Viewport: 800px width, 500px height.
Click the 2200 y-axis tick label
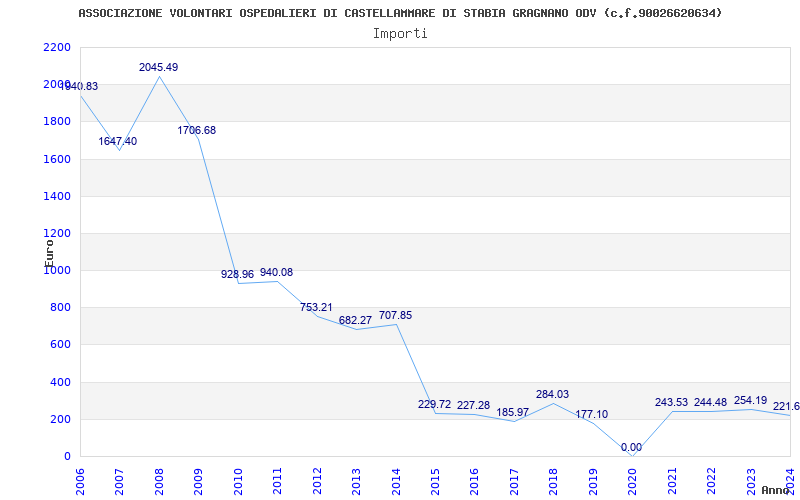tap(57, 47)
